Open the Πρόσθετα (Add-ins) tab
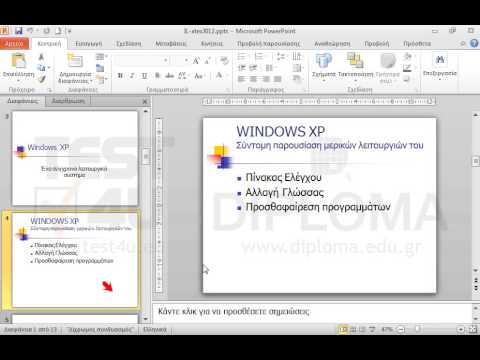Viewport: 480px width, 360px height. pos(417,44)
